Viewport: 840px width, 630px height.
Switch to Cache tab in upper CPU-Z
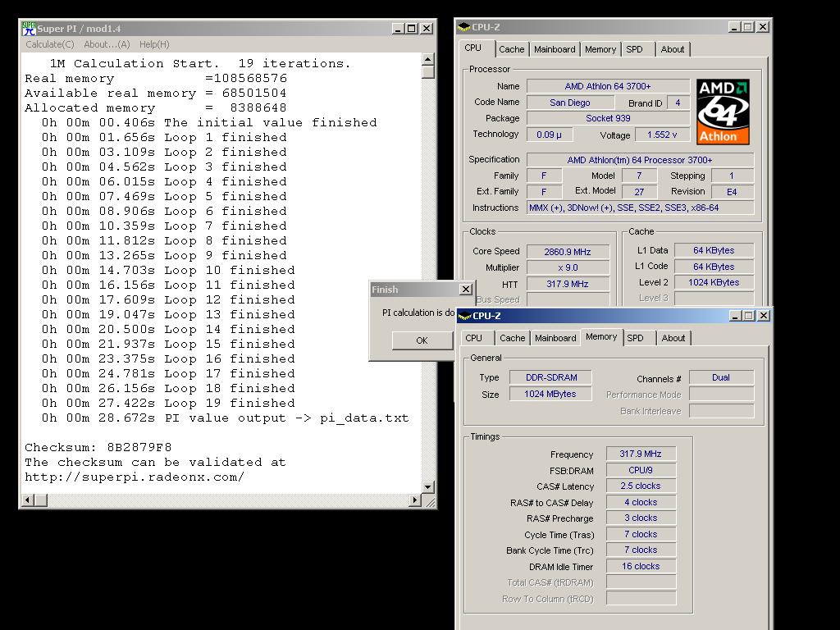512,49
